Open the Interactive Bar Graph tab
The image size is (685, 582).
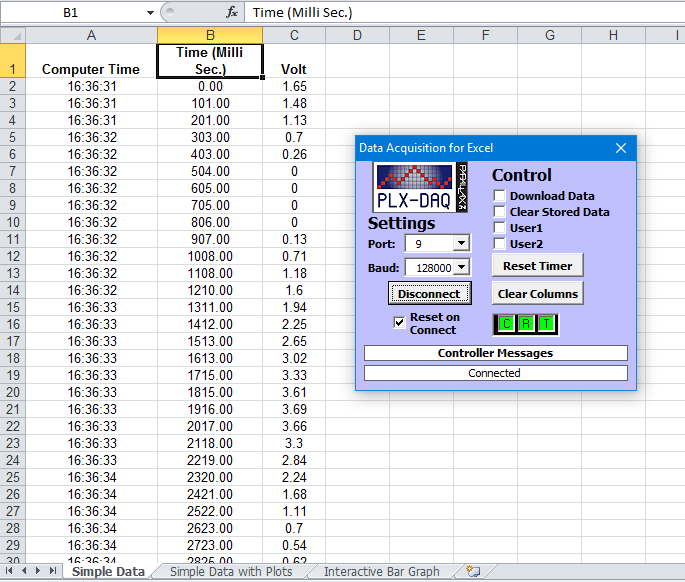coord(381,572)
